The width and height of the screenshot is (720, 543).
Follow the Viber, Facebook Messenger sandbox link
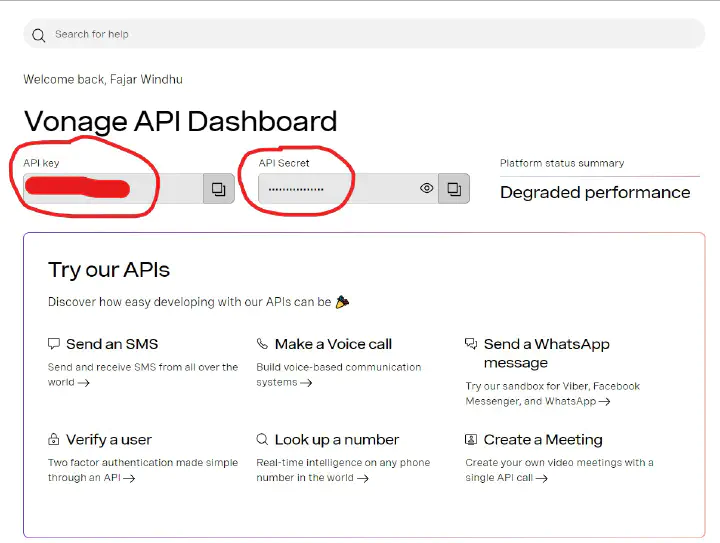click(x=552, y=393)
